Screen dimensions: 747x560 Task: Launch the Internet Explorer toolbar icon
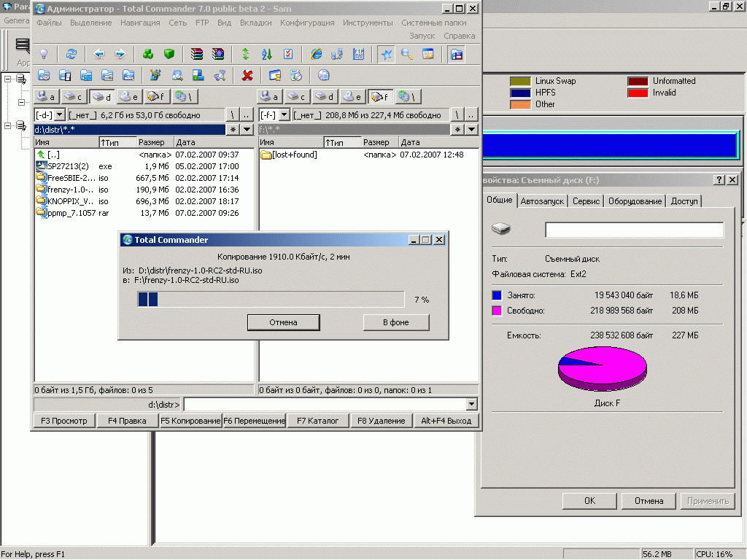tap(316, 54)
